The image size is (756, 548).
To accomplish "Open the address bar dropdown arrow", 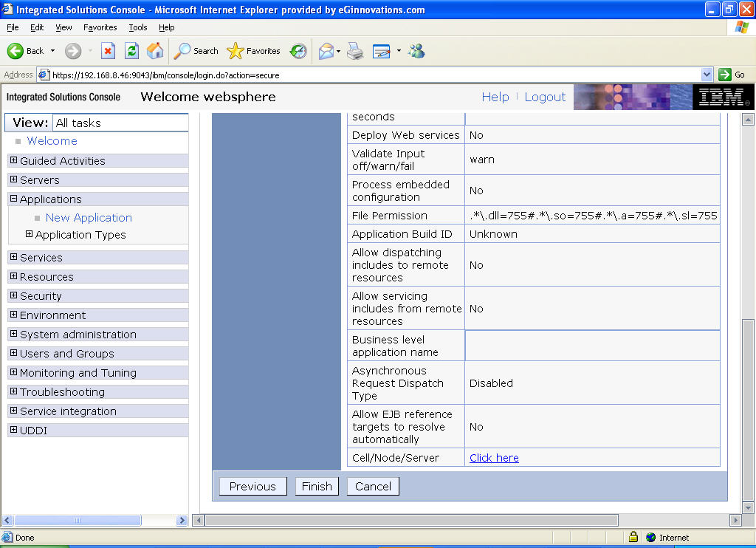I will tap(707, 75).
